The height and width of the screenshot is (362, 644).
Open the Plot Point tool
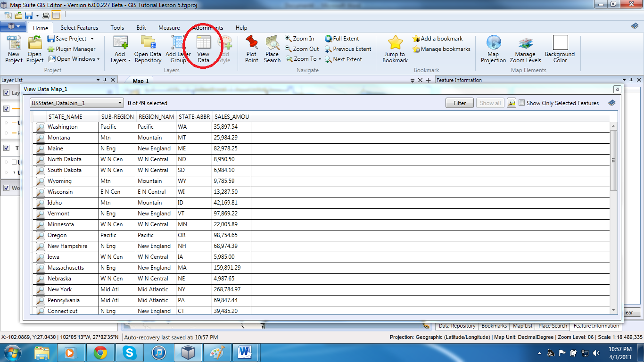click(252, 43)
